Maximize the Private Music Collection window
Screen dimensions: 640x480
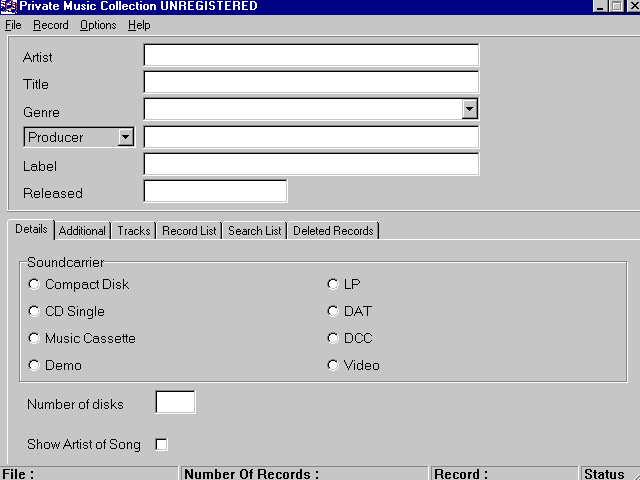pyautogui.click(x=616, y=6)
